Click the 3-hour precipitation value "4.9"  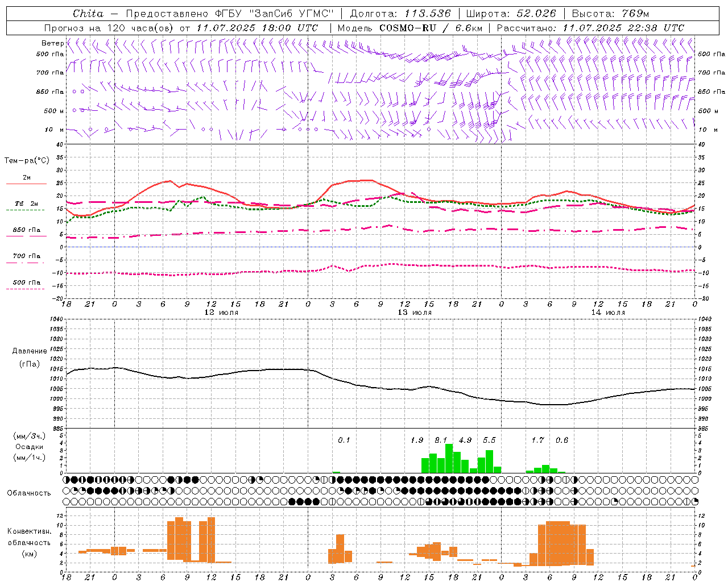[465, 440]
